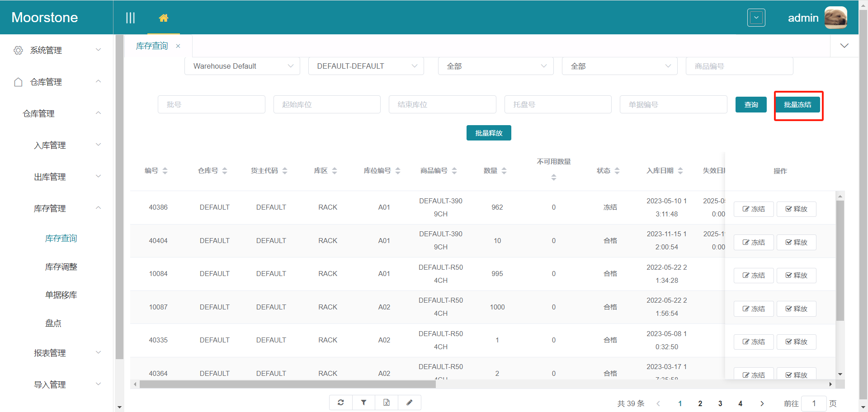Refresh the inventory table data
The image size is (868, 412).
[x=341, y=402]
